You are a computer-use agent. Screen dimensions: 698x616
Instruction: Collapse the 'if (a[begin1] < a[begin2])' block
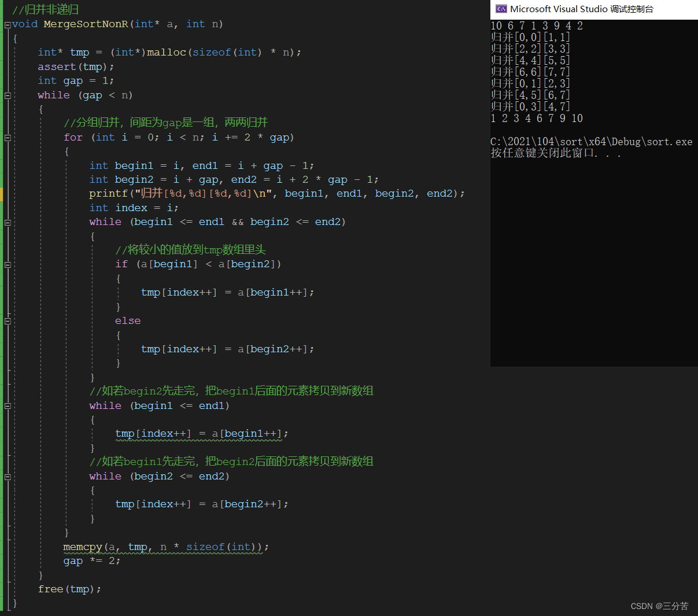[x=8, y=264]
